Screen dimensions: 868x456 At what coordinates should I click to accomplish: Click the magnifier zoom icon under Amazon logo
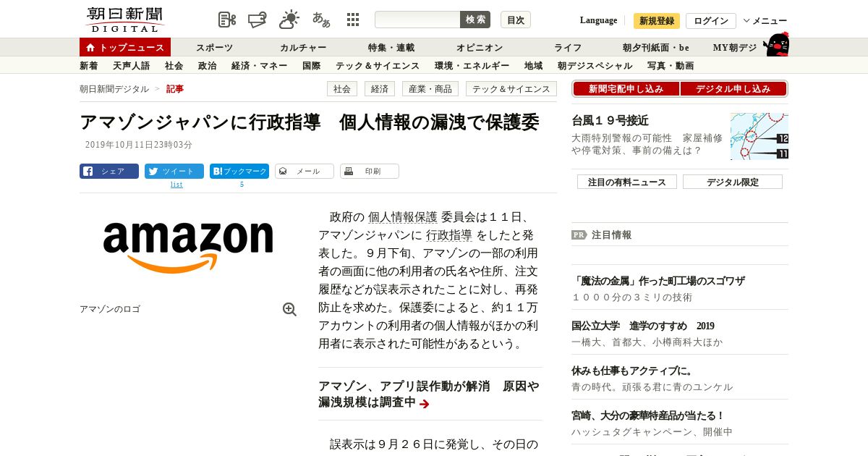[x=289, y=309]
